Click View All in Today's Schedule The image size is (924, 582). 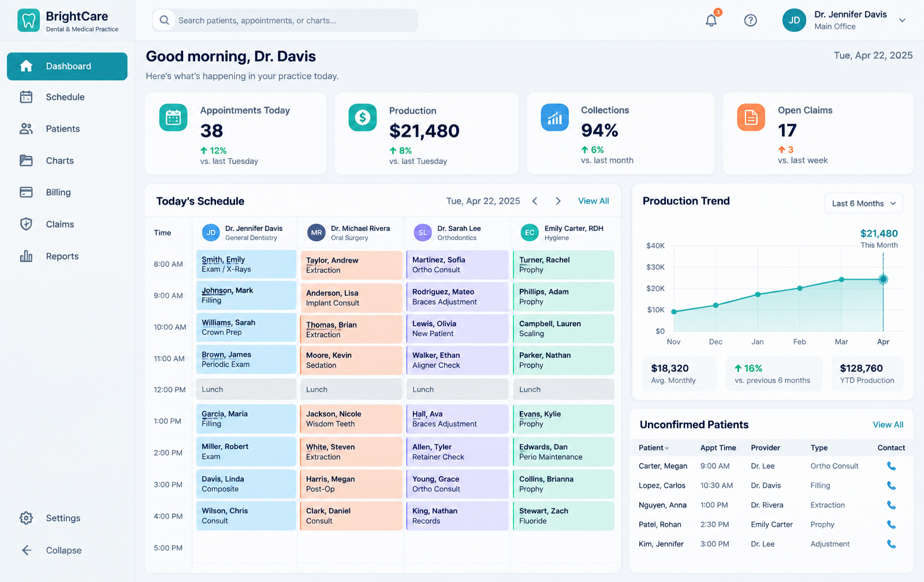(x=594, y=201)
